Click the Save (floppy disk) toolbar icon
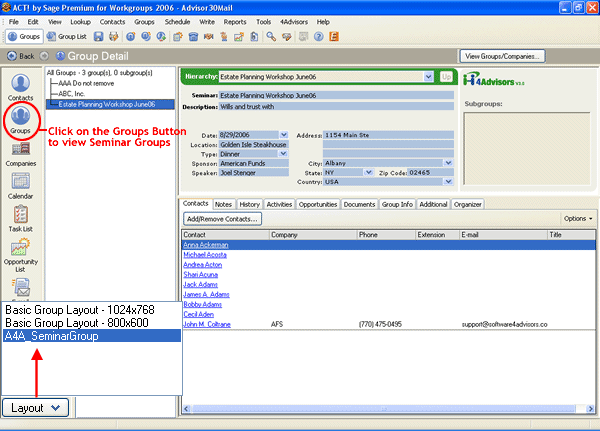 [99, 37]
